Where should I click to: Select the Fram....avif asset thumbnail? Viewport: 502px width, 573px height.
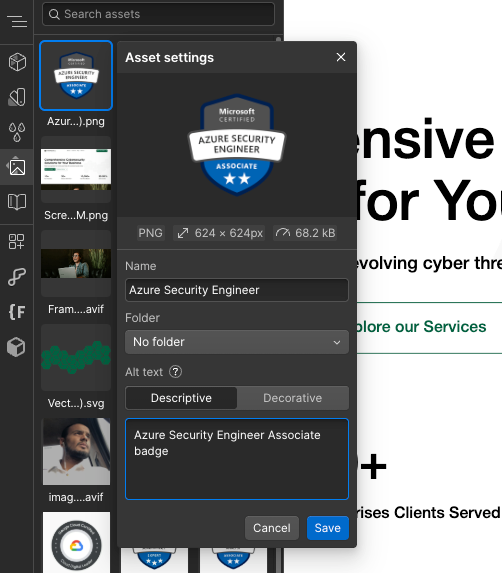pos(76,263)
